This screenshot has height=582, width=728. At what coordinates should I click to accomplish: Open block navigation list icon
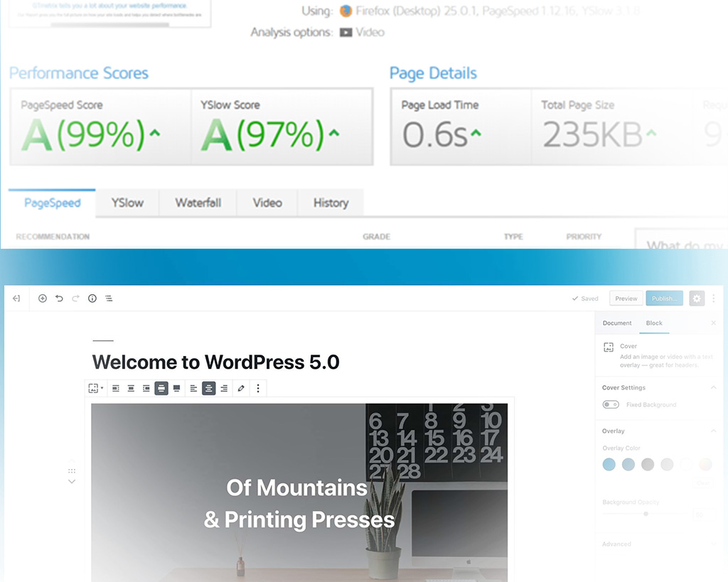[x=109, y=298]
